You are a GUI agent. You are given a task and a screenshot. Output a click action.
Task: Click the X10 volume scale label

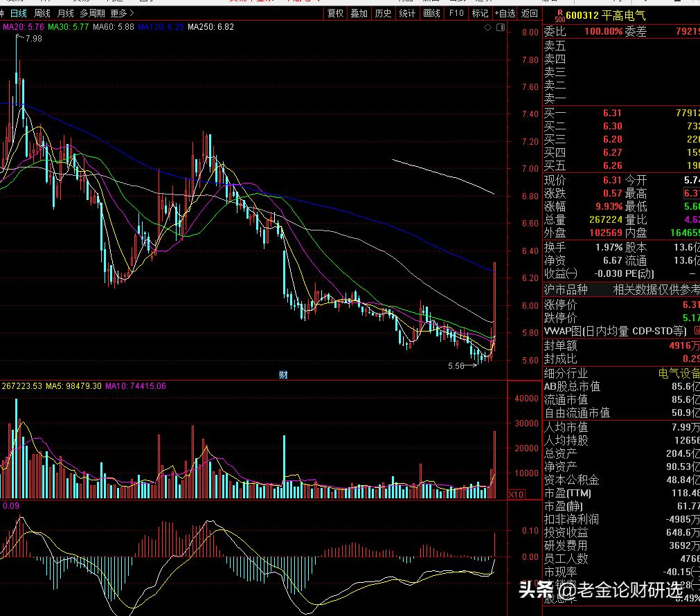[x=517, y=495]
